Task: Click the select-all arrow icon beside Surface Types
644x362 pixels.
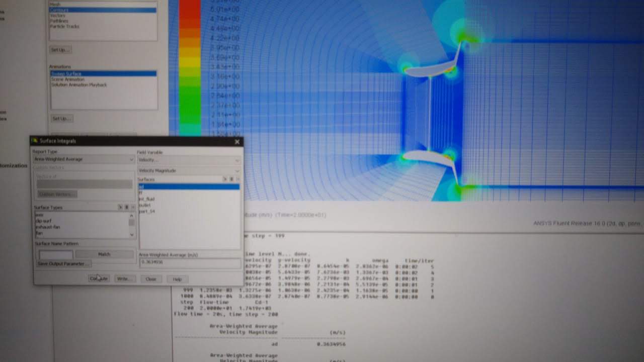Action: 119,206
